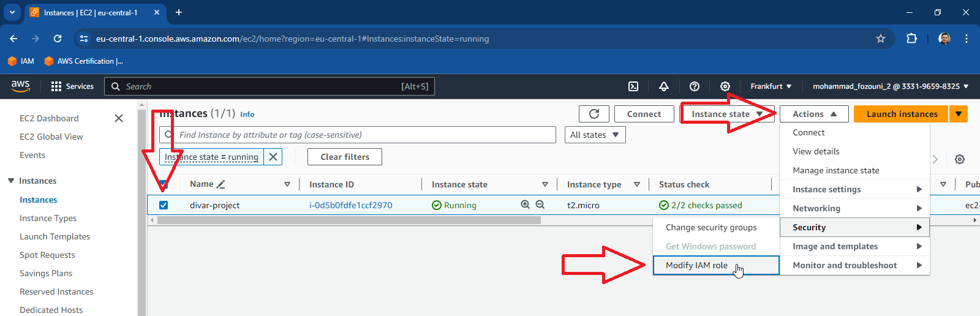Viewport: 980px width, 316px height.
Task: Open EC2 Global View in sidebar
Action: (51, 137)
